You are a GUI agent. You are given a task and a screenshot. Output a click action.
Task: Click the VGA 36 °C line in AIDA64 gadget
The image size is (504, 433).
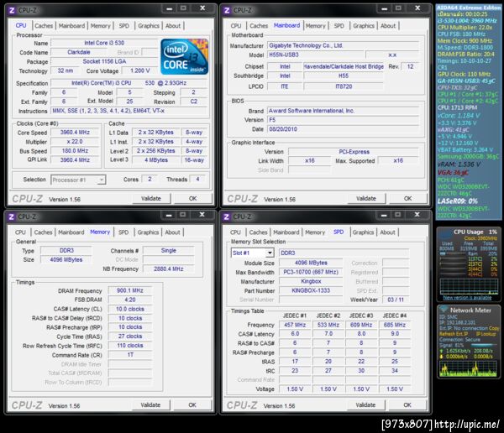(453, 173)
